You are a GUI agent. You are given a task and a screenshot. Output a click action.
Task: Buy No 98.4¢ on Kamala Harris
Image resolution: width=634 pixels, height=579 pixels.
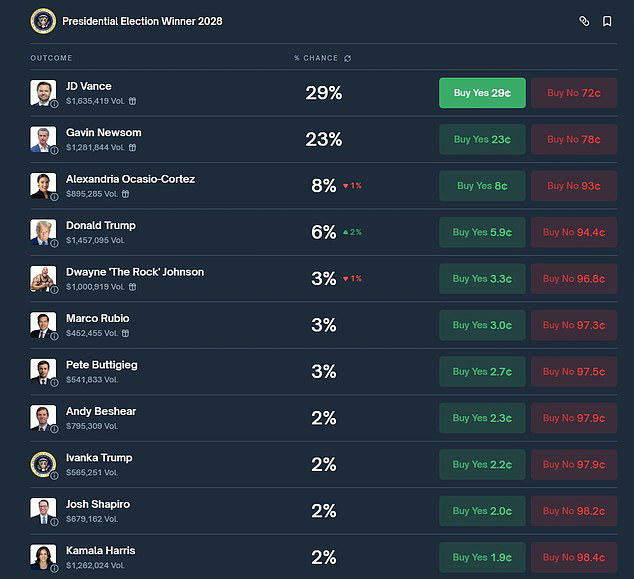coord(574,557)
